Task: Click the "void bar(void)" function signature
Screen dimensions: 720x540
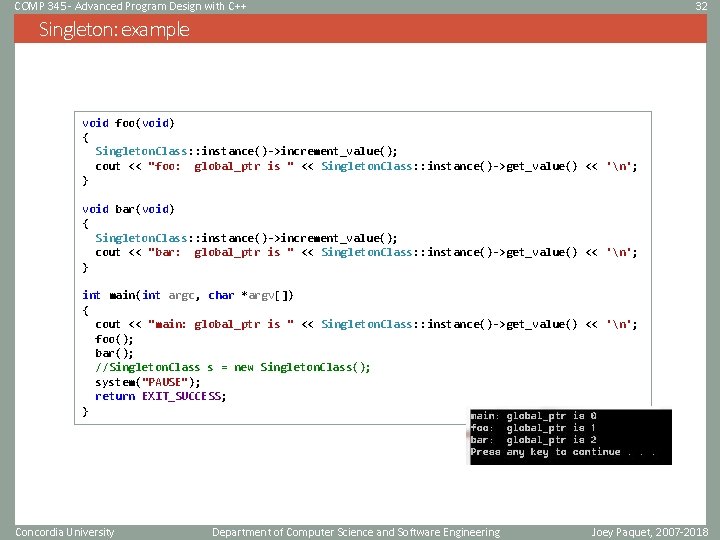Action: (129, 209)
